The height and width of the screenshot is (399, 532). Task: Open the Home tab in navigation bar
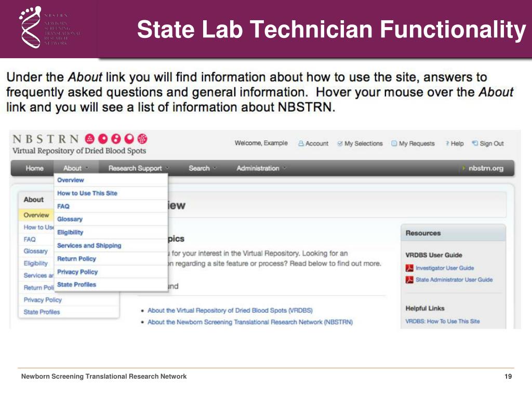tap(35, 168)
